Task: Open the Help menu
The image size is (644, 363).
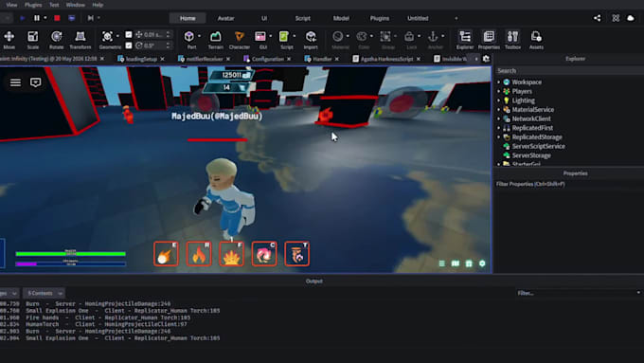Action: (x=98, y=5)
